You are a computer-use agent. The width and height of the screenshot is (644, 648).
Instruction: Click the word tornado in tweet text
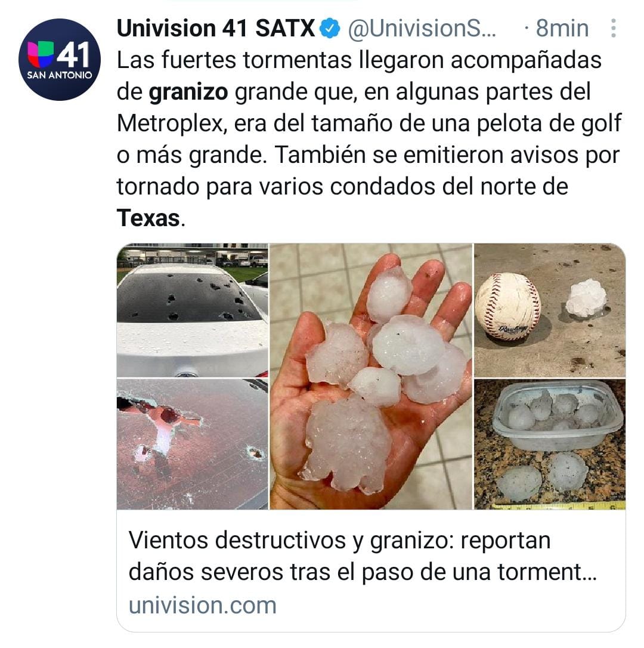[x=158, y=187]
